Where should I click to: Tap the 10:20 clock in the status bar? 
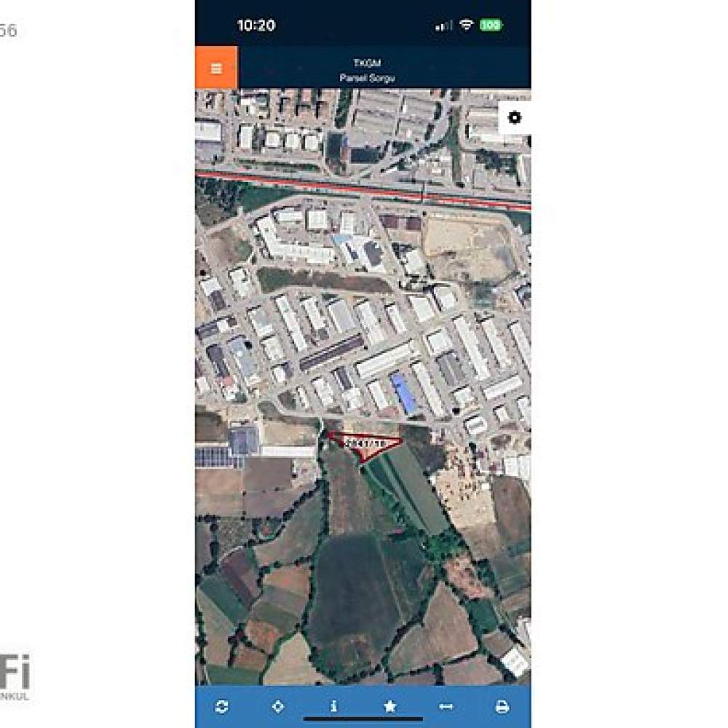point(256,25)
